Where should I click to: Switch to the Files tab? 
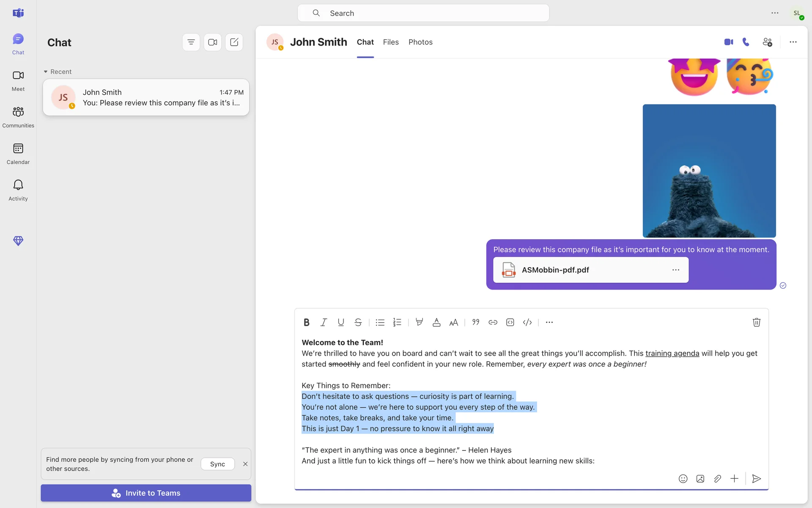pyautogui.click(x=391, y=42)
